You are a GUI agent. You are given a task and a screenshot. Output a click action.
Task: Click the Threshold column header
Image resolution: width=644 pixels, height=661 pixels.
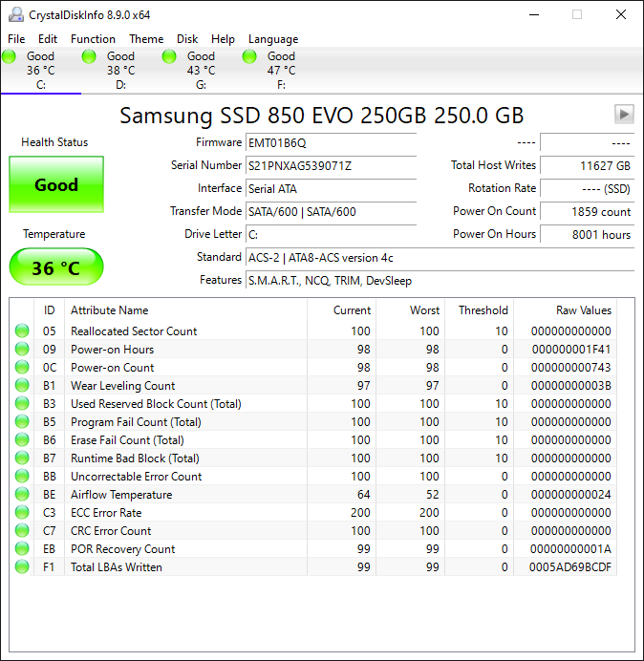coord(479,310)
